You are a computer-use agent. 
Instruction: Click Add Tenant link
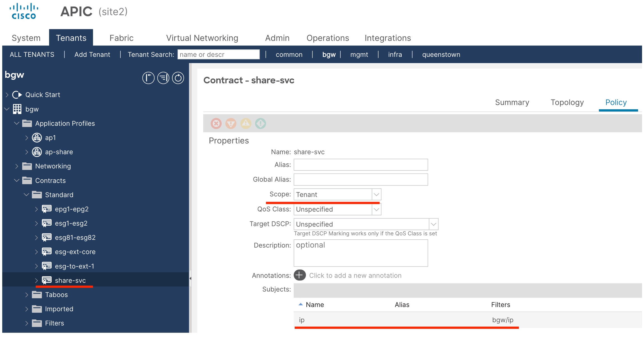pyautogui.click(x=92, y=54)
